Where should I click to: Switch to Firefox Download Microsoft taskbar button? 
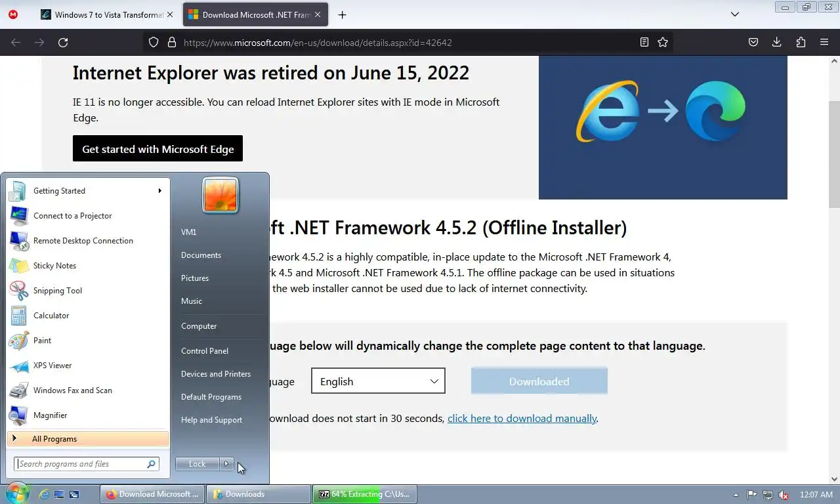coord(152,494)
